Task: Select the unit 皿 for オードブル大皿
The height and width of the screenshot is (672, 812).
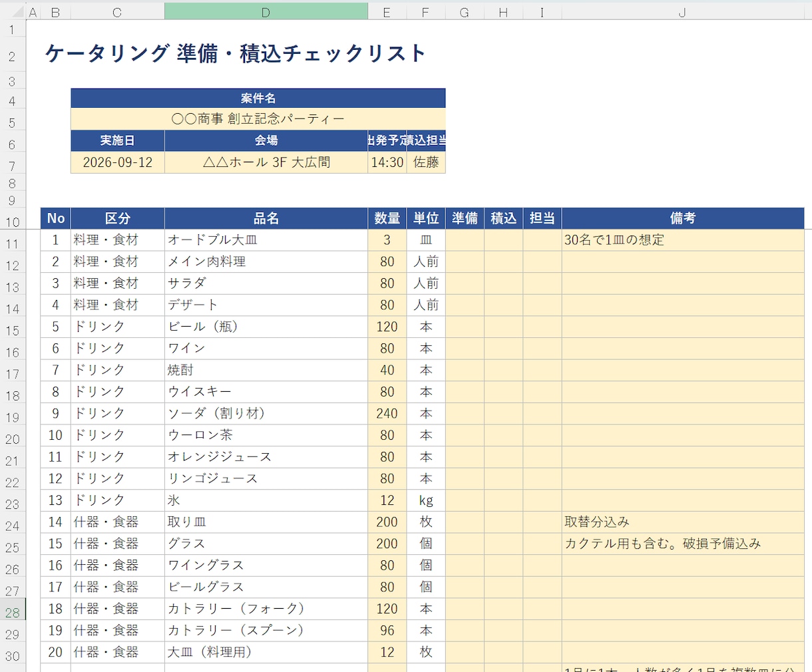Action: [x=426, y=240]
